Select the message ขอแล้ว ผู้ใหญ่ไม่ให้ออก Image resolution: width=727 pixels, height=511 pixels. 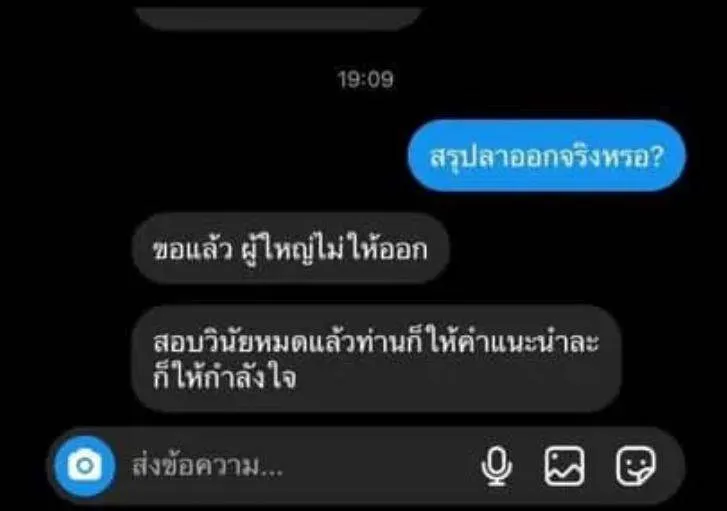291,249
